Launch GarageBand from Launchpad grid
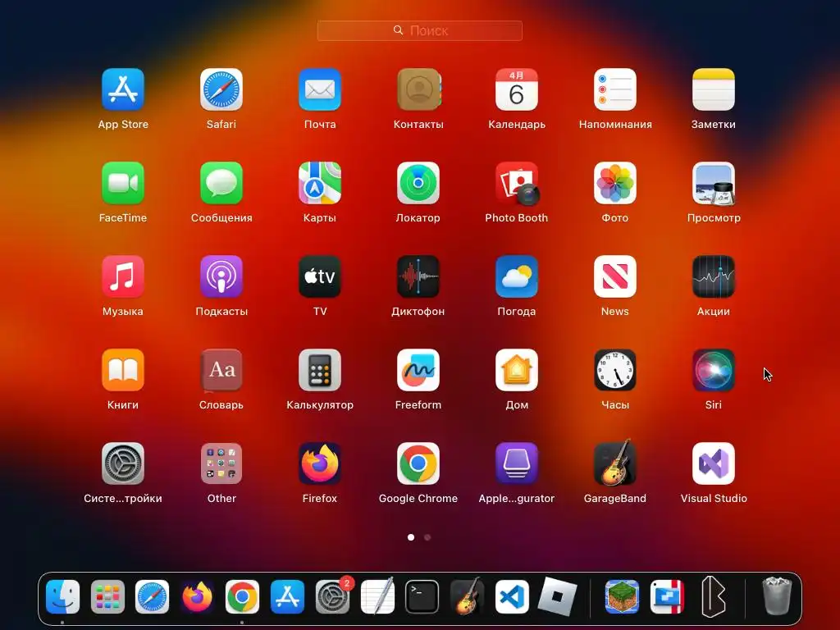Screen dimensions: 840x630 (x=615, y=463)
